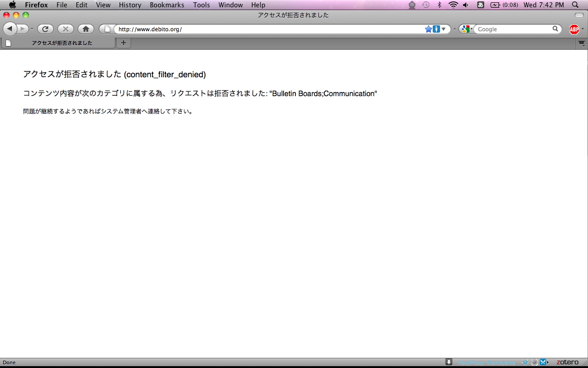The image size is (588, 368).
Task: Click the Done status text
Action: (x=9, y=362)
